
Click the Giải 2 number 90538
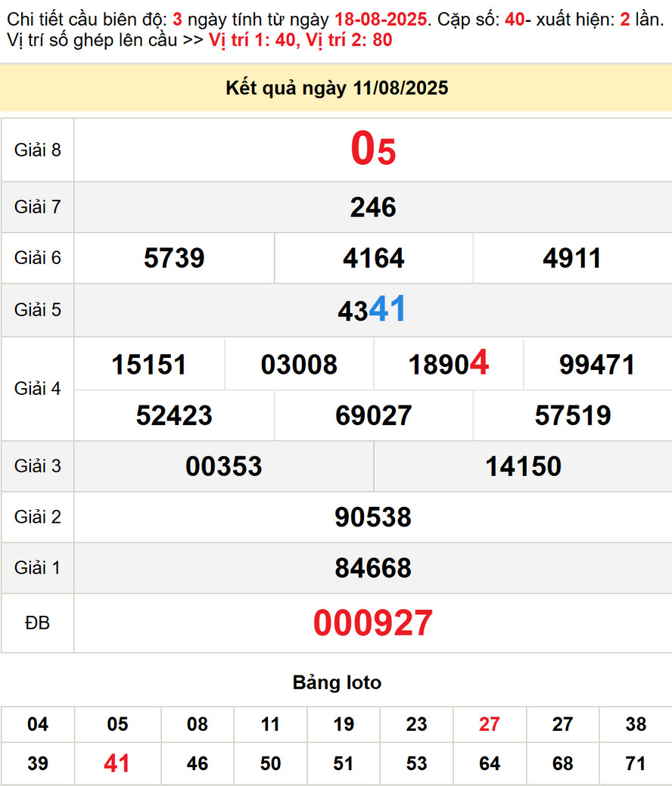pos(373,517)
